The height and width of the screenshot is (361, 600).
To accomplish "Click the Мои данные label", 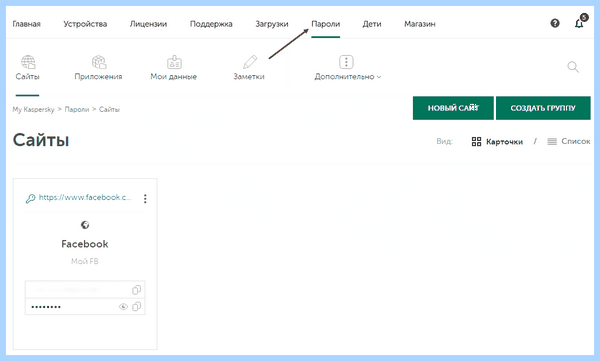I will click(174, 77).
